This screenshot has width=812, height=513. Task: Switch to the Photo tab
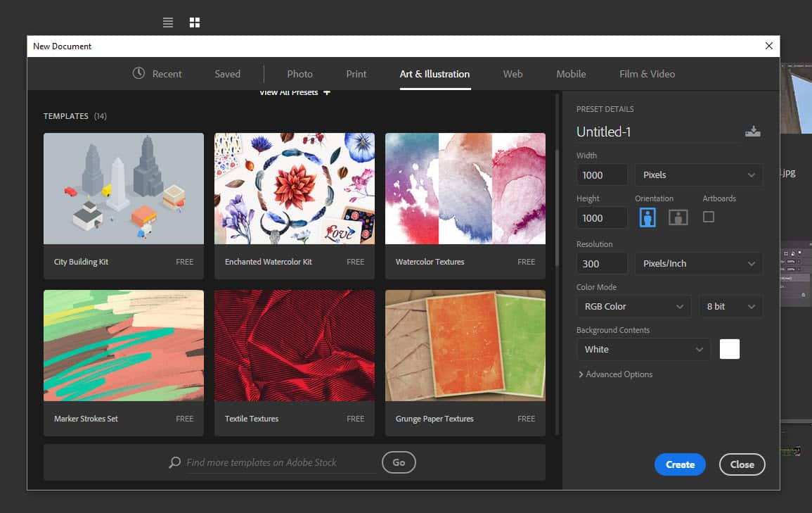tap(299, 74)
